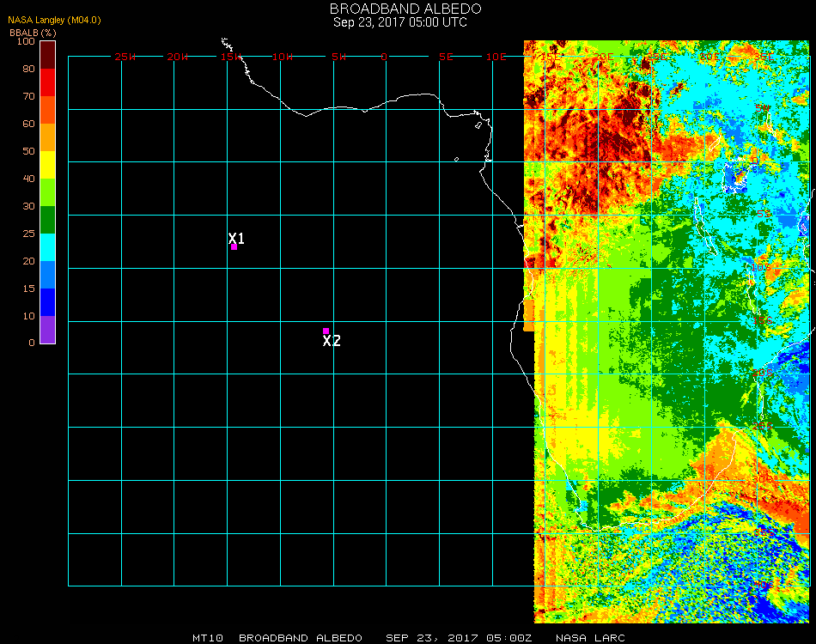Viewport: 816px width, 644px height.
Task: Click the purple 0-10% legend swatch
Action: [x=48, y=329]
